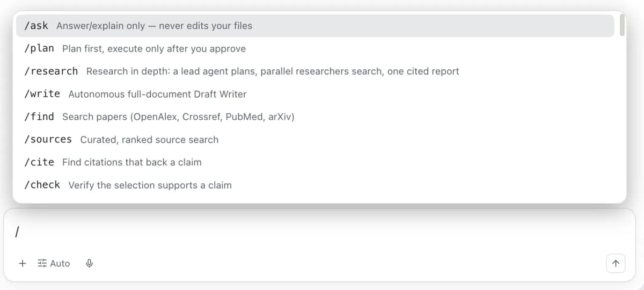Choose the /sources command
Screen dimensions: 644x290
click(x=315, y=140)
